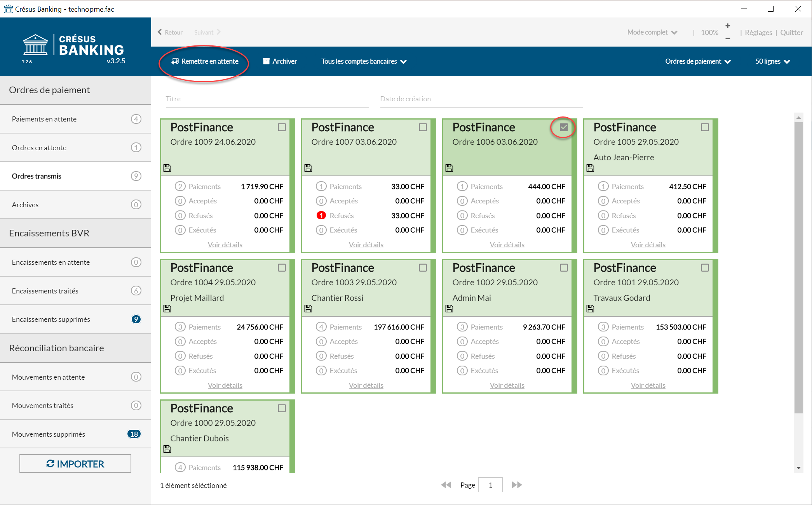The image size is (812, 505).
Task: Open Voir détails for Ordre 1009
Action: coord(225,245)
